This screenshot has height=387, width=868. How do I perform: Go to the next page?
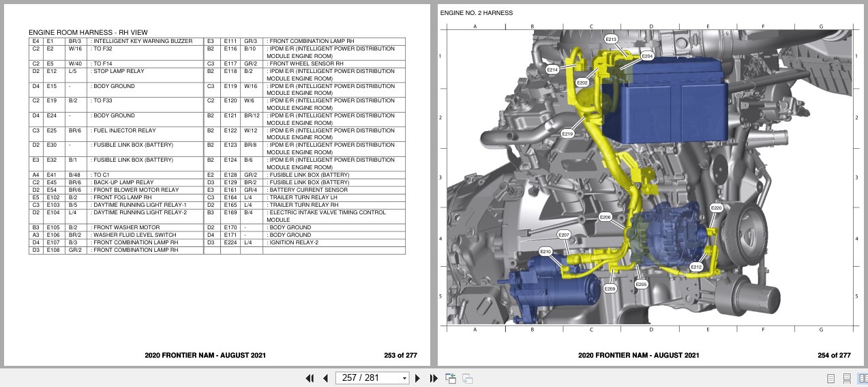tap(417, 378)
